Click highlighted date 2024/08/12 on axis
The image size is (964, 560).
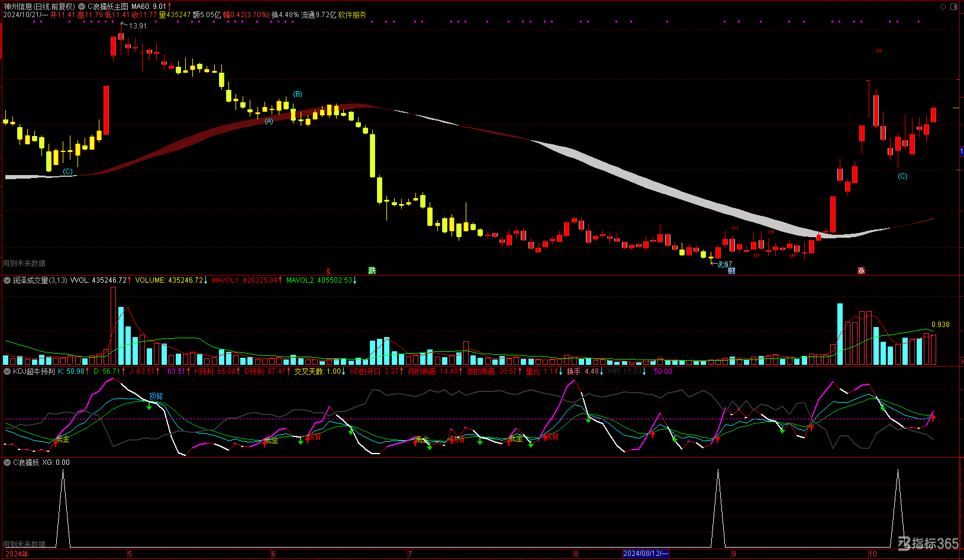point(646,554)
